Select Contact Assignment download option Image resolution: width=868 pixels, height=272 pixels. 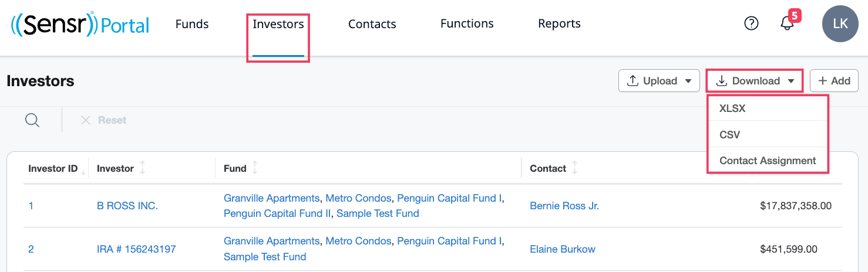768,160
